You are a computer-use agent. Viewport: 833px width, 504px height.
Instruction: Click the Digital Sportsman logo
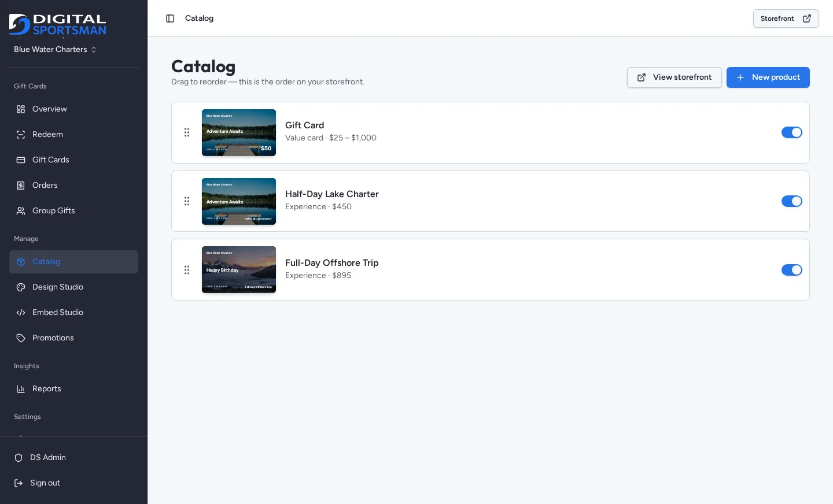pos(58,25)
